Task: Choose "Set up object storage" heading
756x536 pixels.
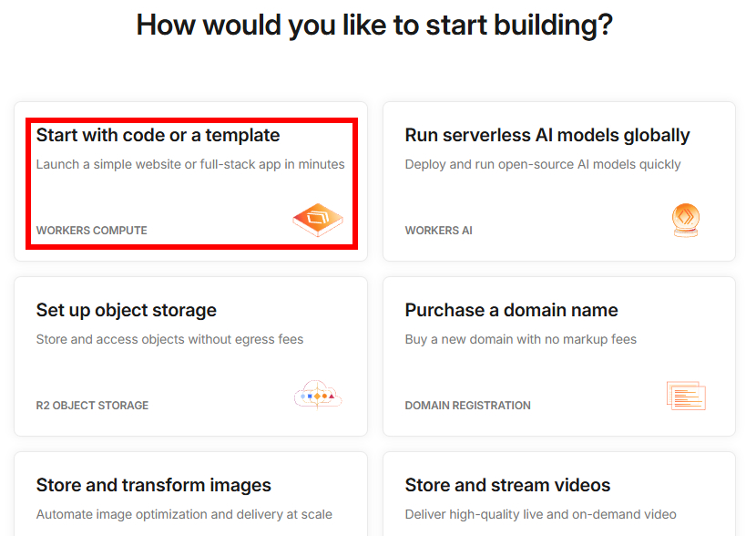Action: tap(127, 310)
